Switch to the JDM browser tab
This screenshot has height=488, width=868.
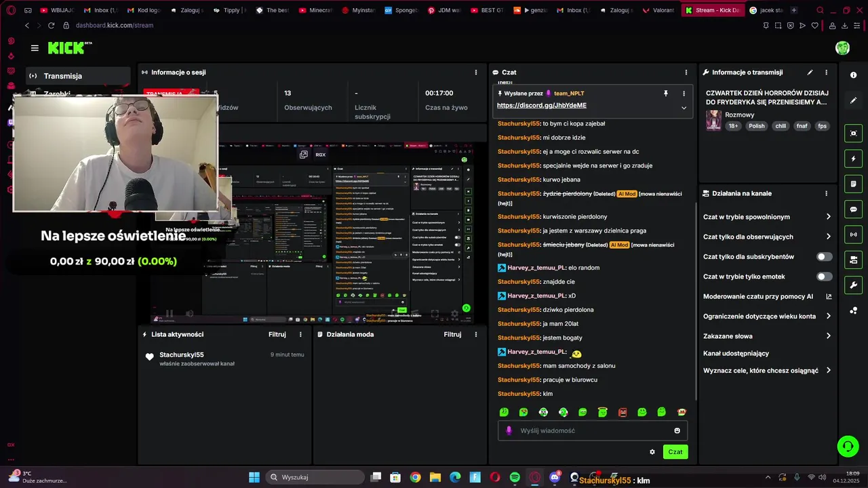click(443, 10)
